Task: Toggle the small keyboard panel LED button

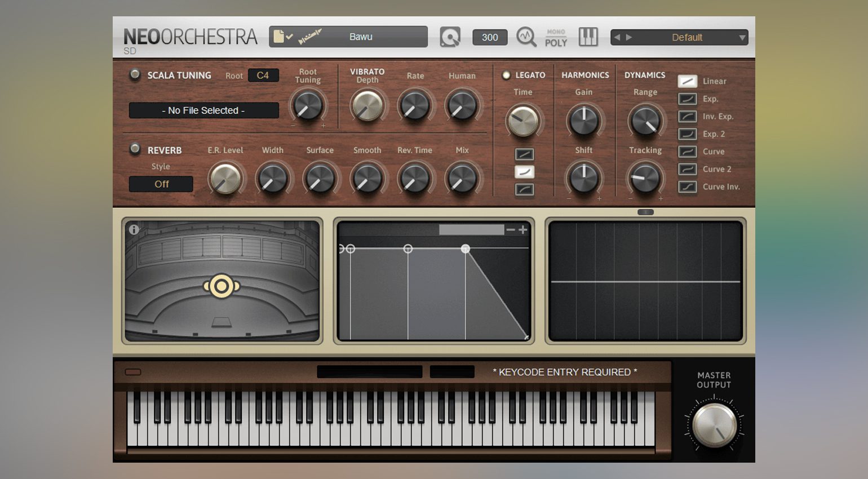Action: pos(133,372)
